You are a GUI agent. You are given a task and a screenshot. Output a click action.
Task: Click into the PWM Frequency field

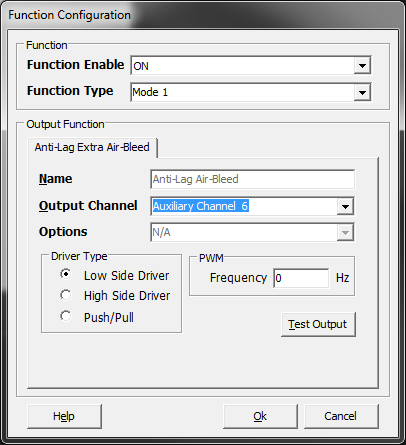[x=301, y=278]
